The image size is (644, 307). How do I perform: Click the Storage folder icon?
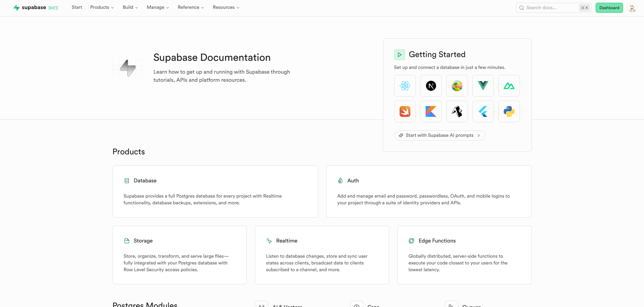click(x=127, y=241)
